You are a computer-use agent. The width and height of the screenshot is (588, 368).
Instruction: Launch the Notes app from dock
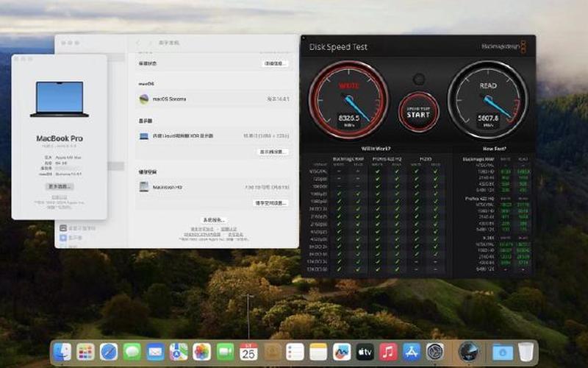point(318,353)
